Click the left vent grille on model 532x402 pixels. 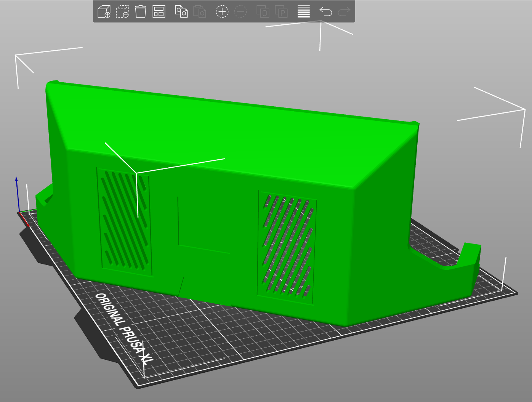125,221
